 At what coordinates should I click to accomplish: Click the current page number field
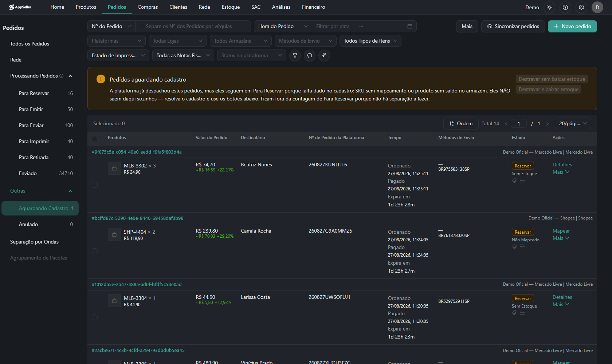519,124
